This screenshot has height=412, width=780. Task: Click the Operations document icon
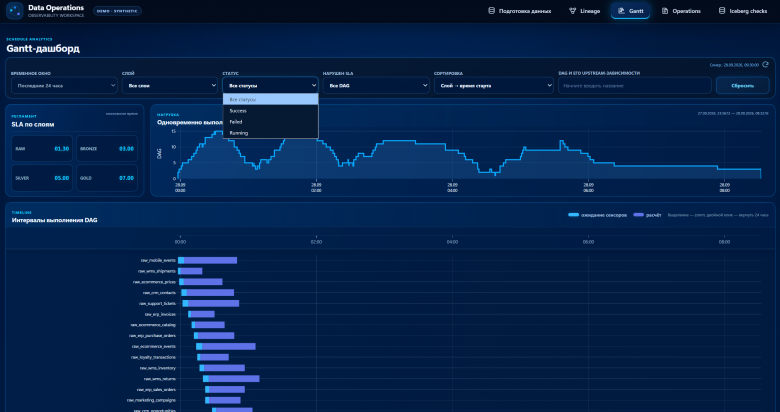point(665,11)
